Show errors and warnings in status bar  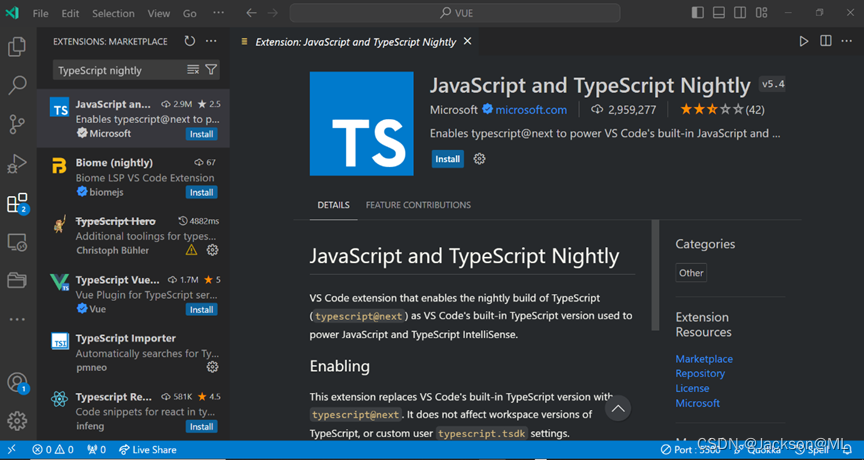[x=53, y=450]
